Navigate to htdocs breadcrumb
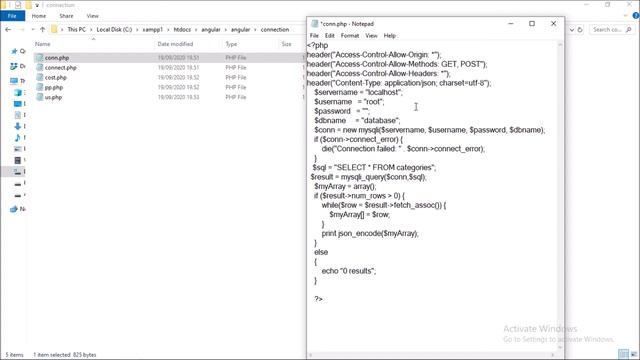This screenshot has width=640, height=360. (182, 29)
